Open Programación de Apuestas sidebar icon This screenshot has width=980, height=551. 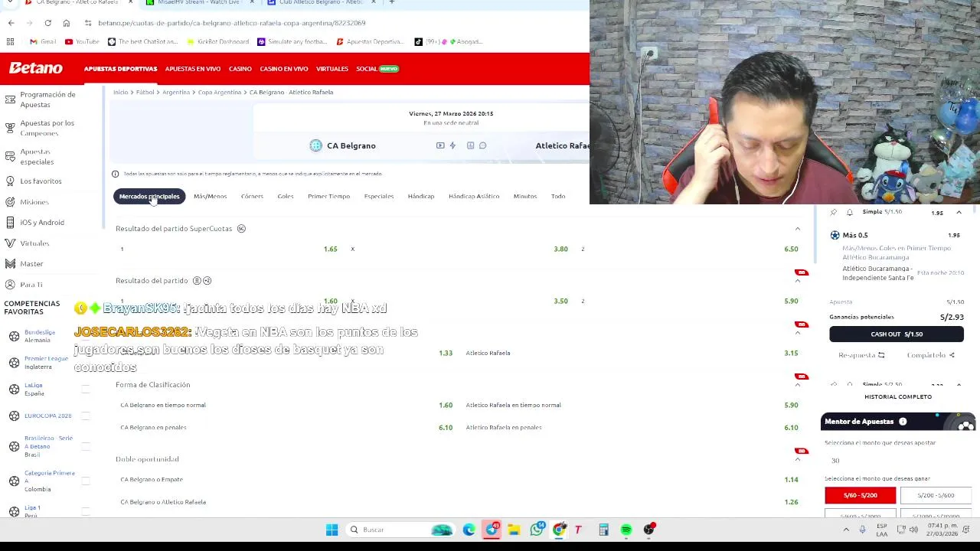pyautogui.click(x=10, y=99)
